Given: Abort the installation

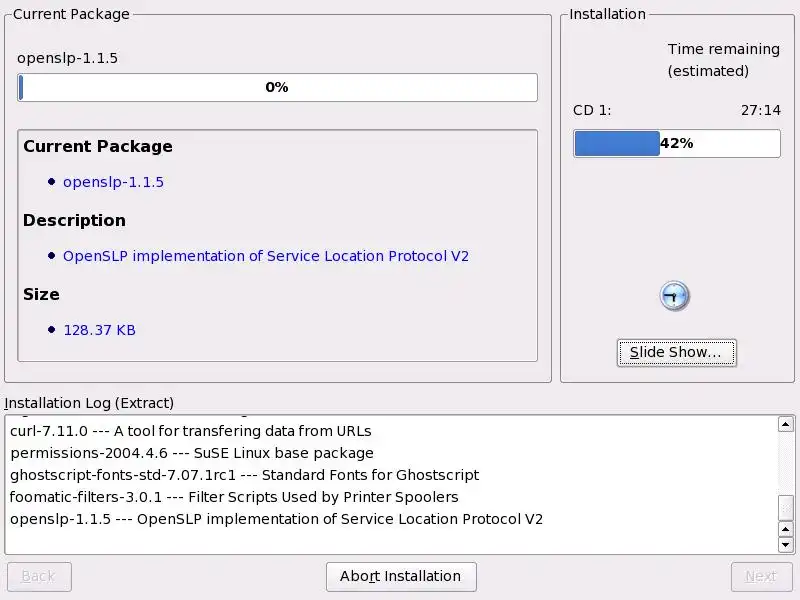Looking at the screenshot, I should 401,576.
